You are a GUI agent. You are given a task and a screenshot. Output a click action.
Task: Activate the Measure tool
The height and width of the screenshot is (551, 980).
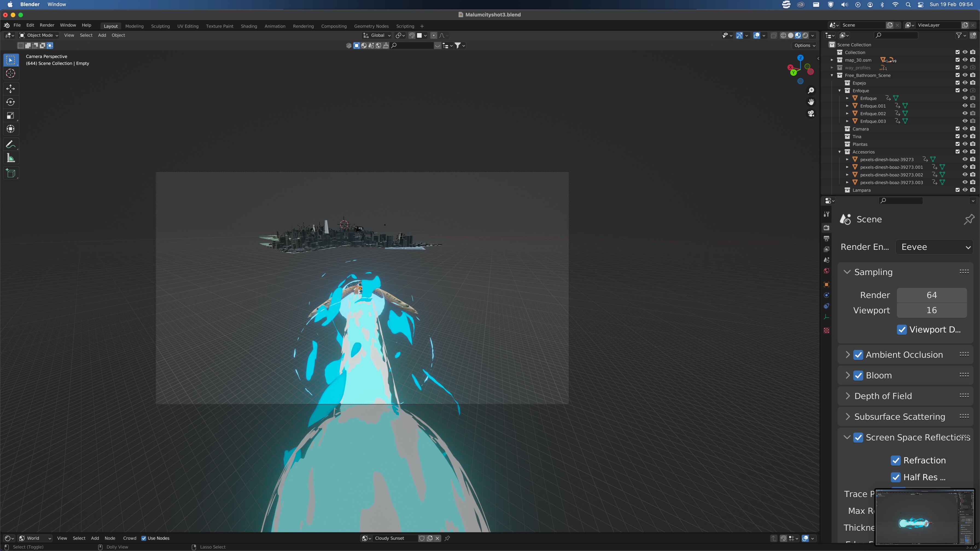pos(11,158)
